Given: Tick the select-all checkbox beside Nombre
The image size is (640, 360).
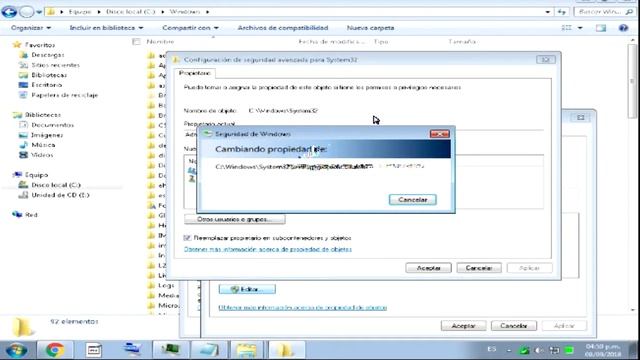Looking at the screenshot, I should [136, 42].
